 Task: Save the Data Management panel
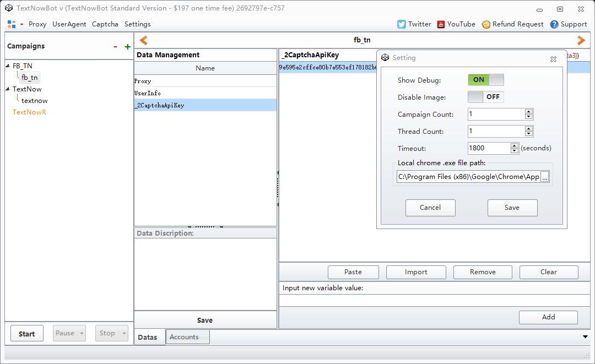205,320
